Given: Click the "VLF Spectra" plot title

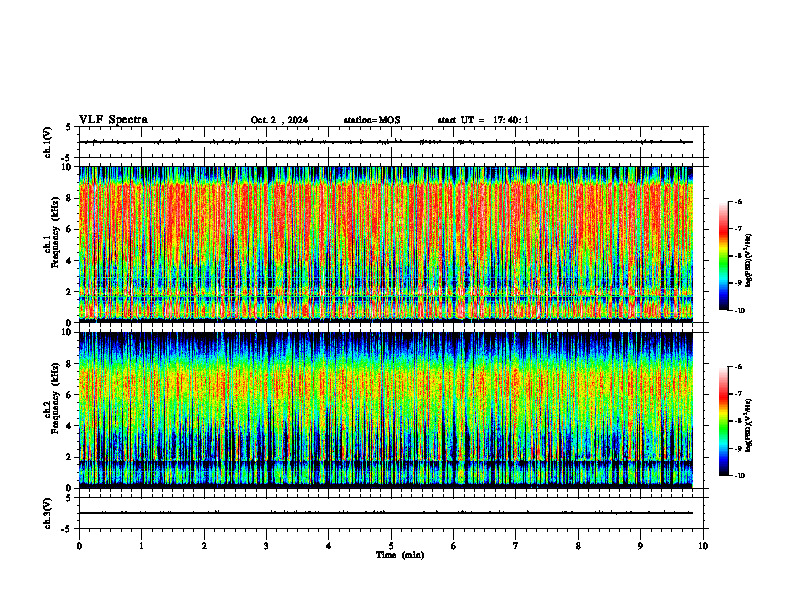Looking at the screenshot, I should point(113,120).
